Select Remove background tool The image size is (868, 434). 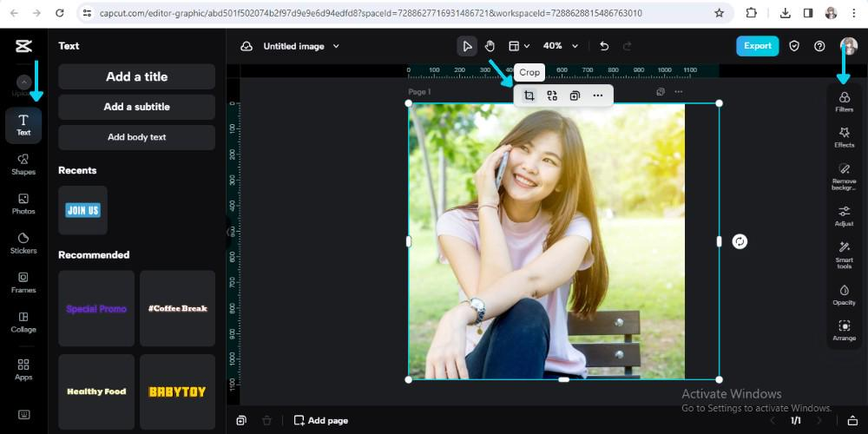click(x=844, y=176)
